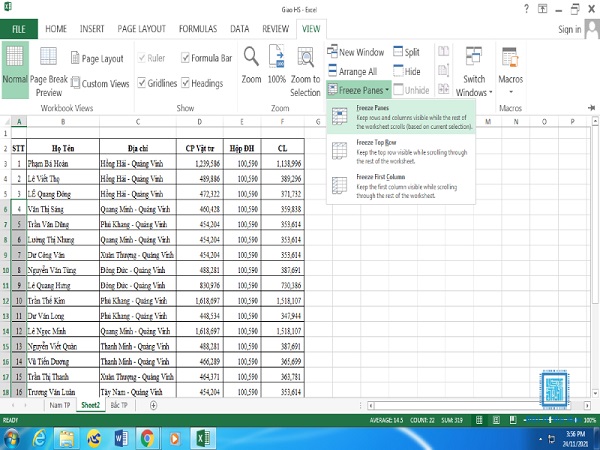Click zoom in plus button
600x450 pixels.
tap(576, 420)
